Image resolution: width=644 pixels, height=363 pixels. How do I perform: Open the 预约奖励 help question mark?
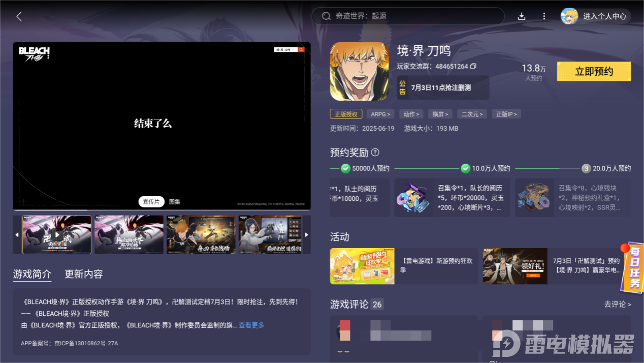point(375,153)
